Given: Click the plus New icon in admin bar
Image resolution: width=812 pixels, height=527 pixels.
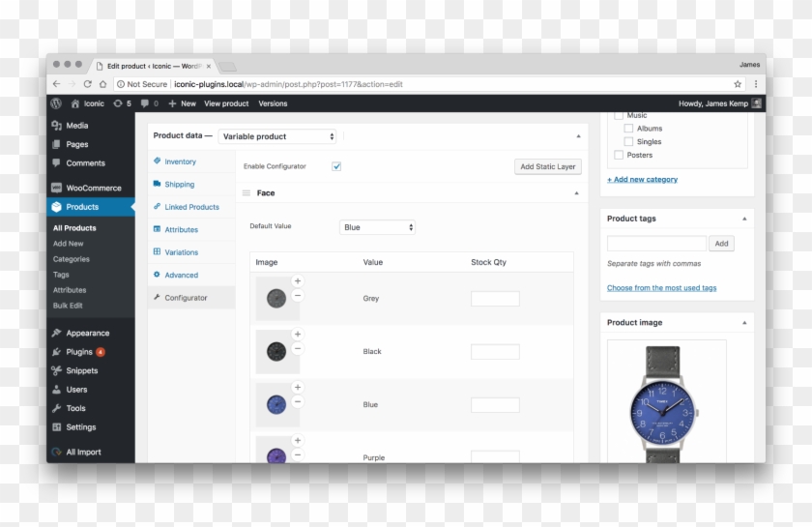Looking at the screenshot, I should [x=172, y=103].
